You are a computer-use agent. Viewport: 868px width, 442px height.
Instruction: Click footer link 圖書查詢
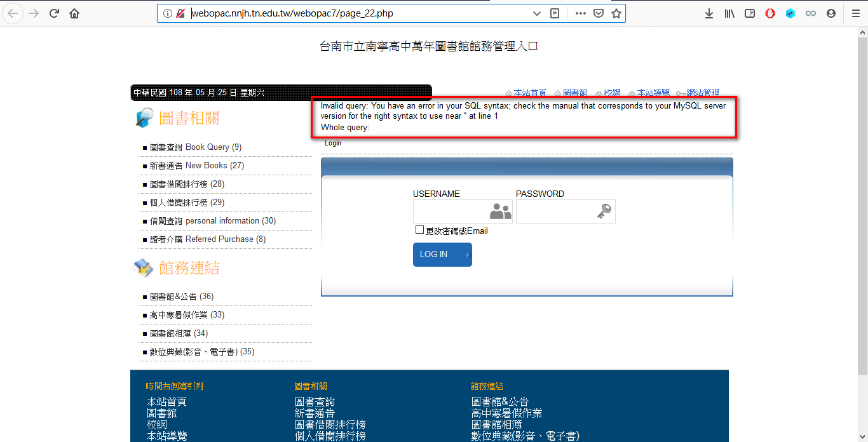click(x=315, y=402)
